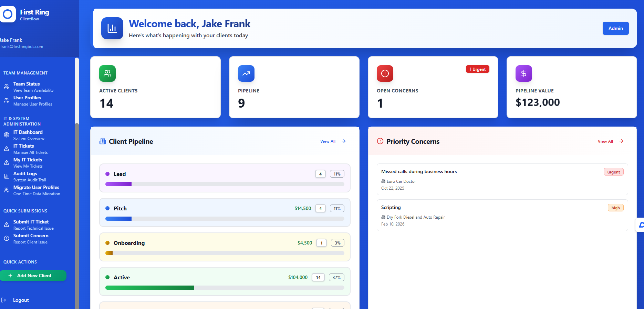Screen dimensions: 644x309
Task: Click the arrow next to Client Pipeline View All
Action: click(x=344, y=141)
